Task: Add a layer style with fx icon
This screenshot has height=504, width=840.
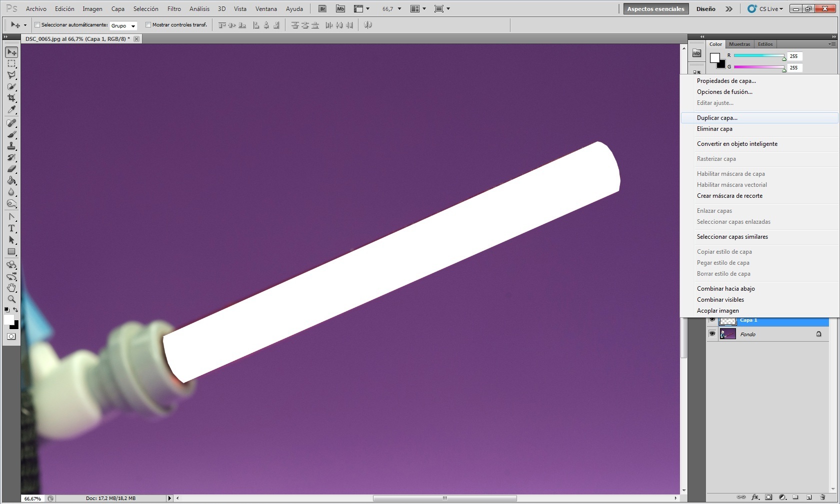Action: [x=755, y=497]
